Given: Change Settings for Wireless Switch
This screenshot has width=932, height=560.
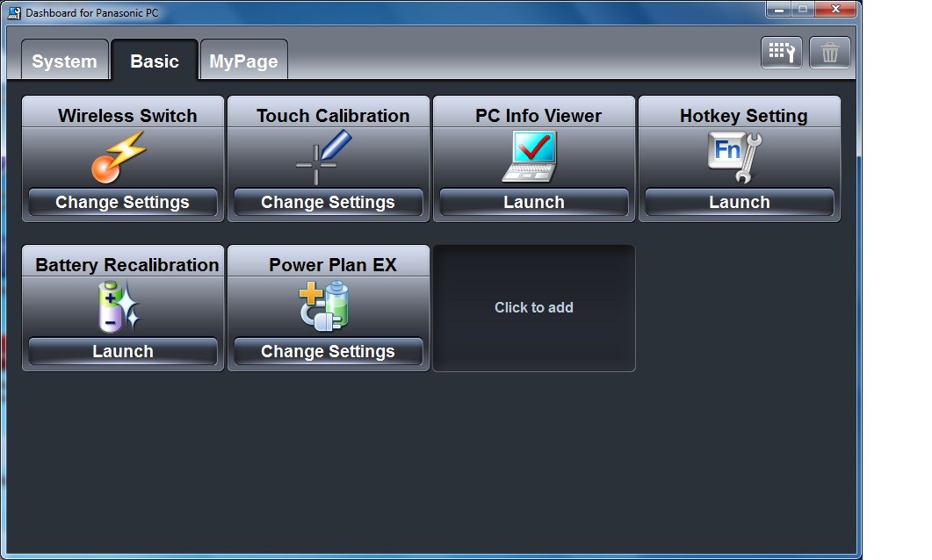Looking at the screenshot, I should coord(122,202).
